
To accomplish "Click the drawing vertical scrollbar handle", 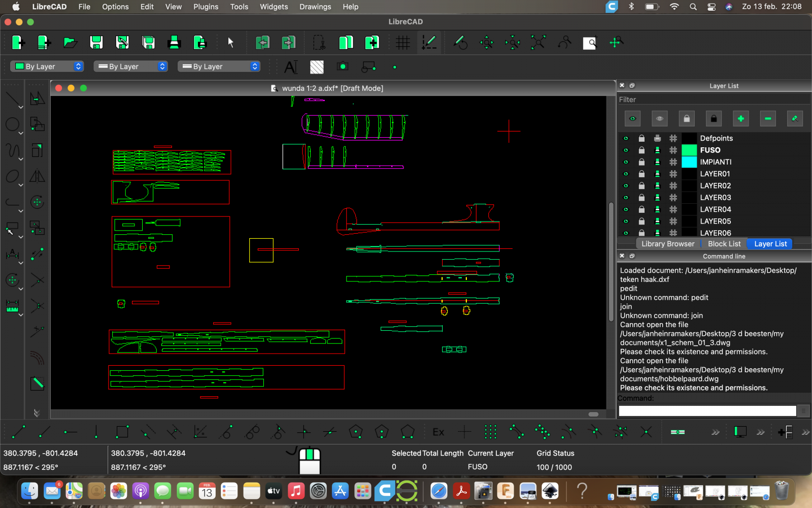I will tap(611, 262).
